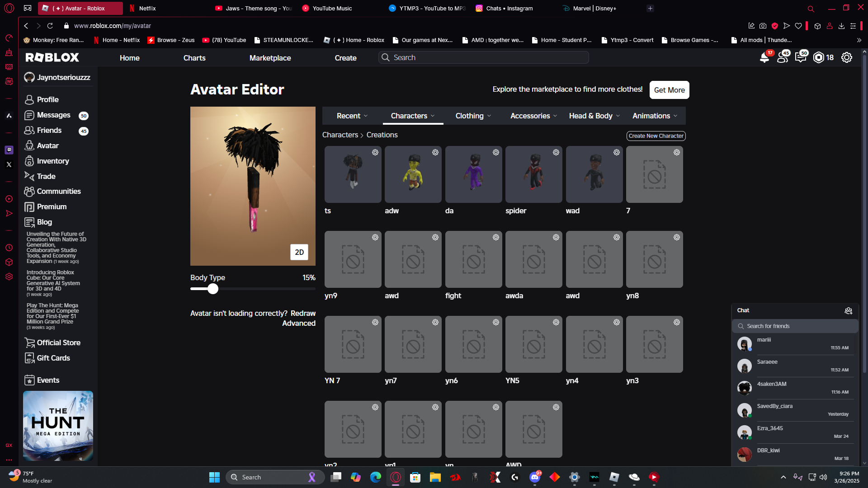Click Inventory icon in left sidebar
868x488 pixels.
coord(29,161)
